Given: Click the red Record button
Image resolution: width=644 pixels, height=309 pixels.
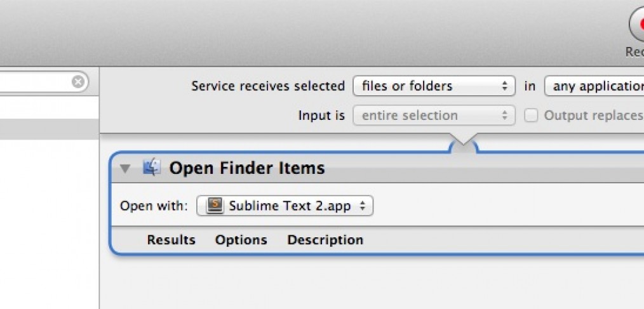Looking at the screenshot, I should pos(637,25).
